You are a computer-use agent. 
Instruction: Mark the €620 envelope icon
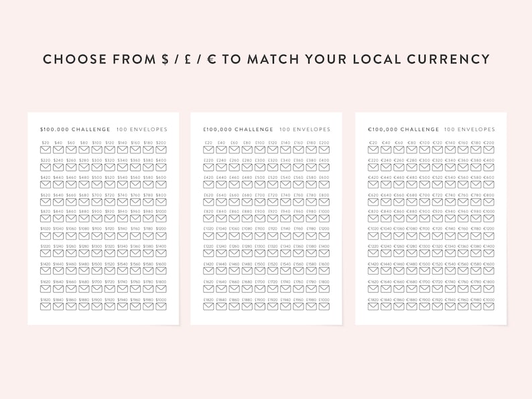click(x=373, y=202)
